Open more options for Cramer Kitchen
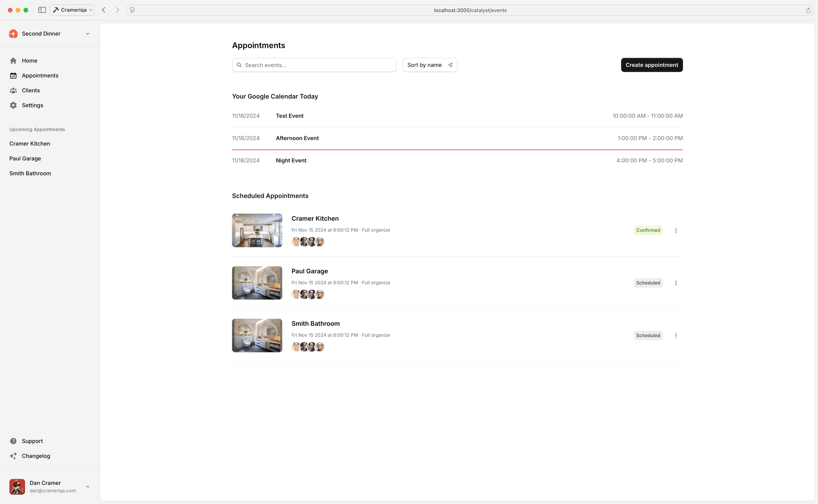The height and width of the screenshot is (504, 818). click(676, 230)
